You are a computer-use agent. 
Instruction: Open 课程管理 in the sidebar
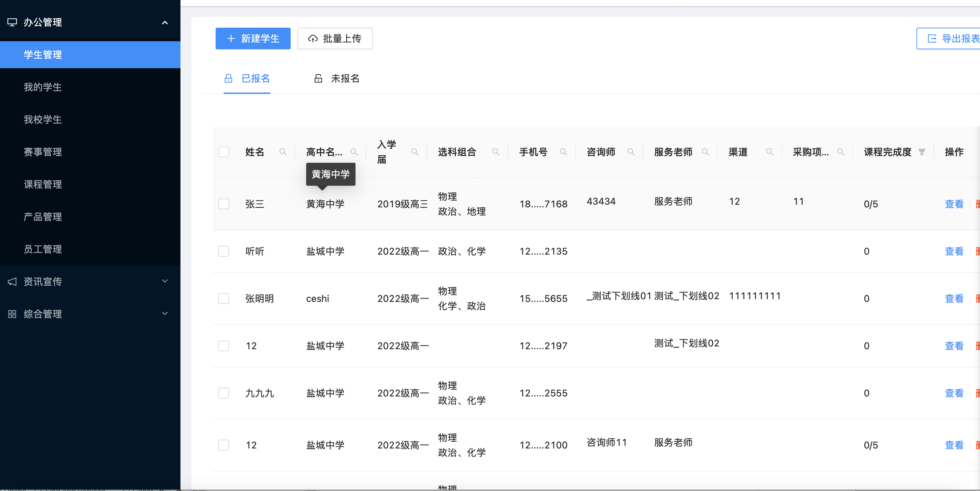(x=90, y=184)
